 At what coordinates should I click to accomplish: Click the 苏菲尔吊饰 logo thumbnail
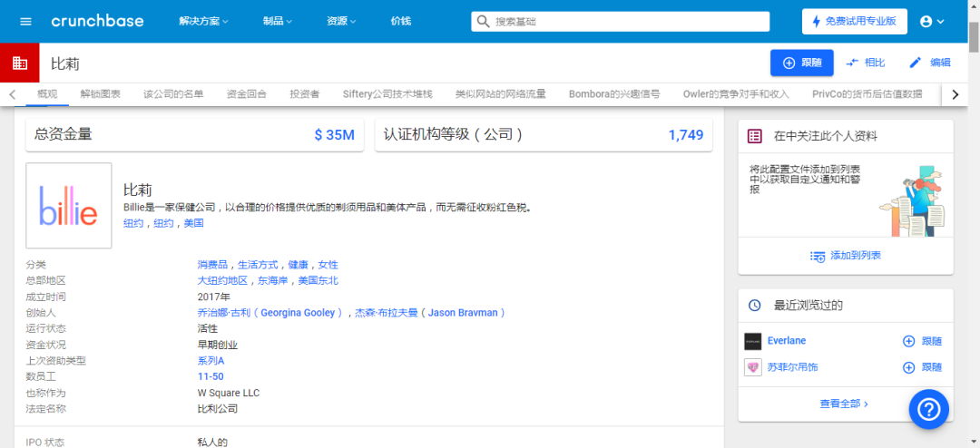click(752, 367)
